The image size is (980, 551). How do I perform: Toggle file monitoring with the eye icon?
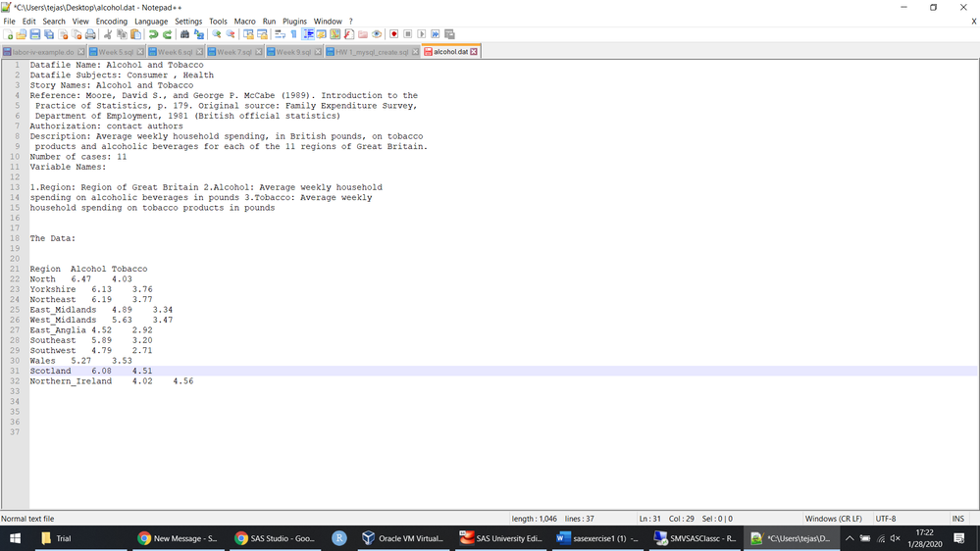(x=377, y=34)
